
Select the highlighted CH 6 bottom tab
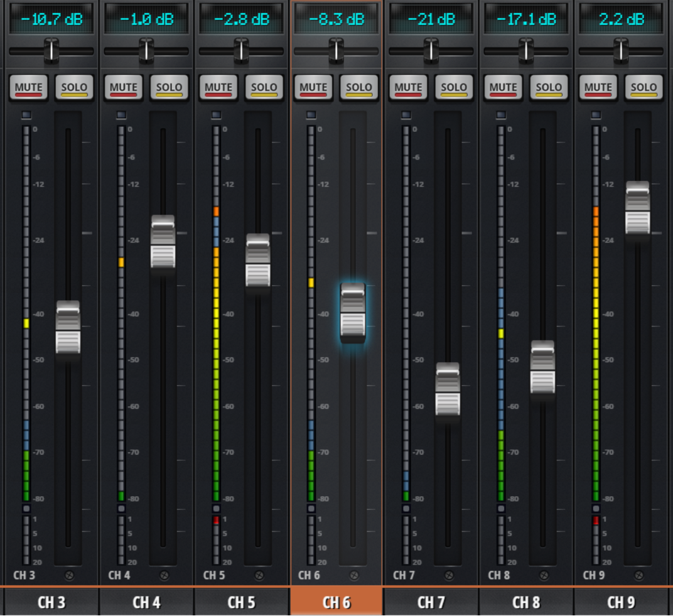pyautogui.click(x=336, y=602)
